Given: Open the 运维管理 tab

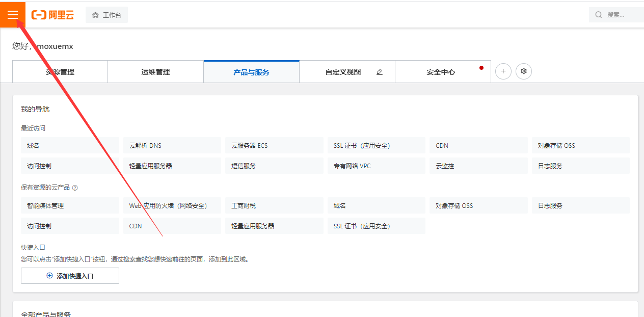Looking at the screenshot, I should pos(155,71).
